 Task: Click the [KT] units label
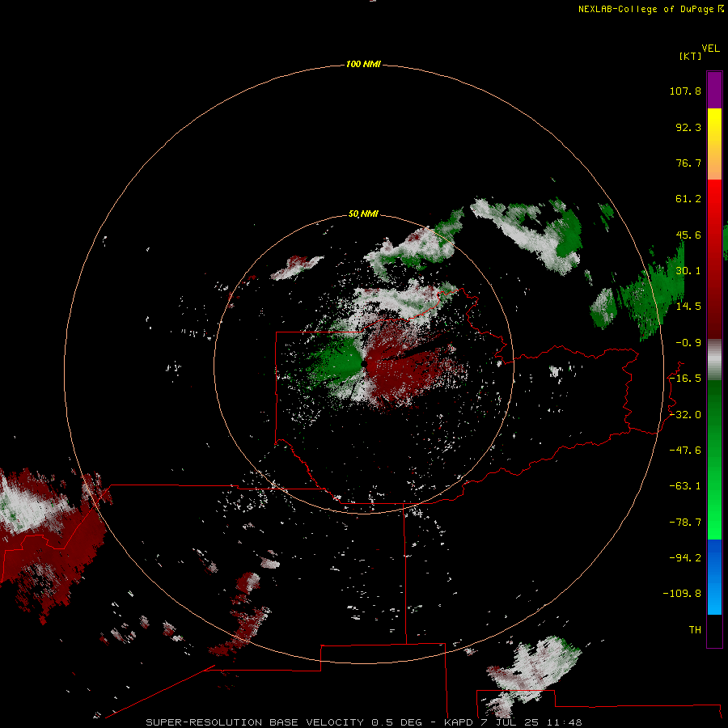click(690, 56)
